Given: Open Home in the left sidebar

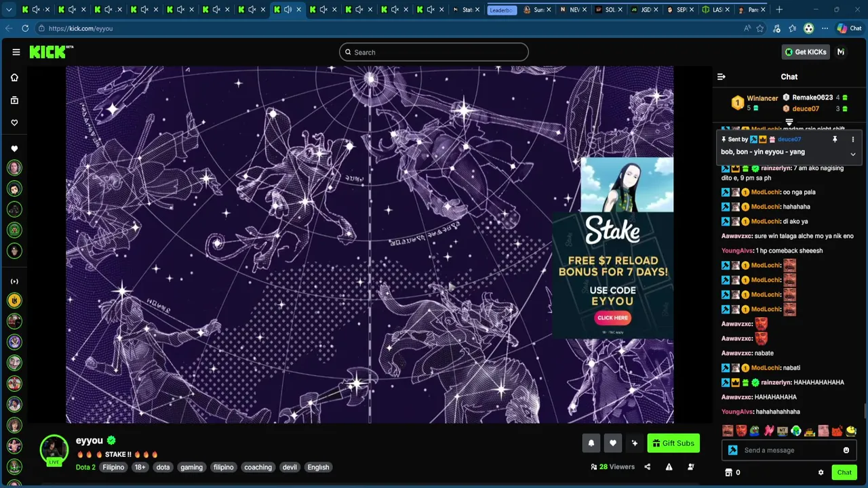Looking at the screenshot, I should click(x=14, y=77).
